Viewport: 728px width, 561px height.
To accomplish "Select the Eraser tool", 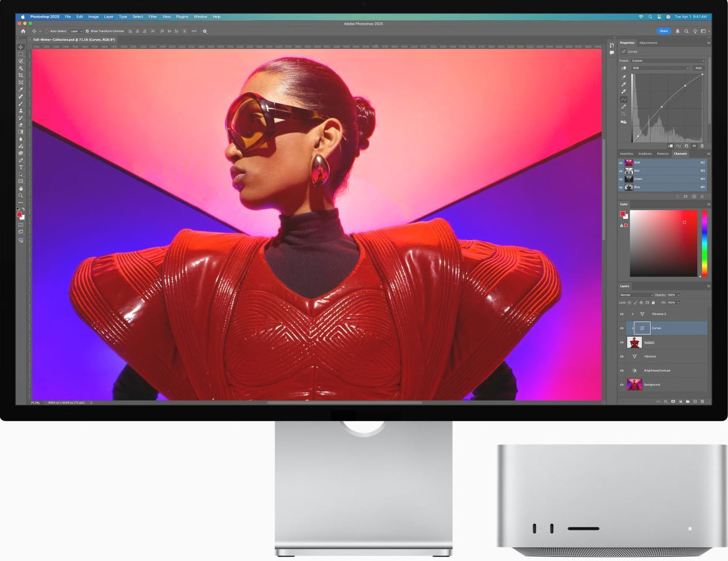I will coord(21,124).
